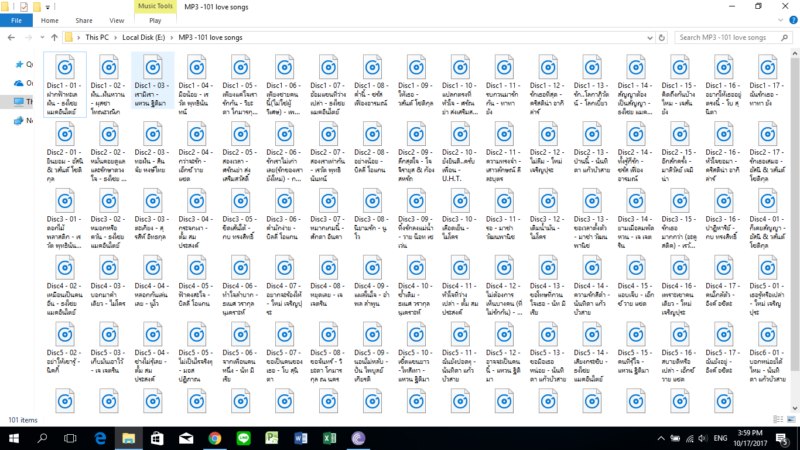Select file Disc2 - 17
Screen dimensions: 800x450
click(767, 152)
